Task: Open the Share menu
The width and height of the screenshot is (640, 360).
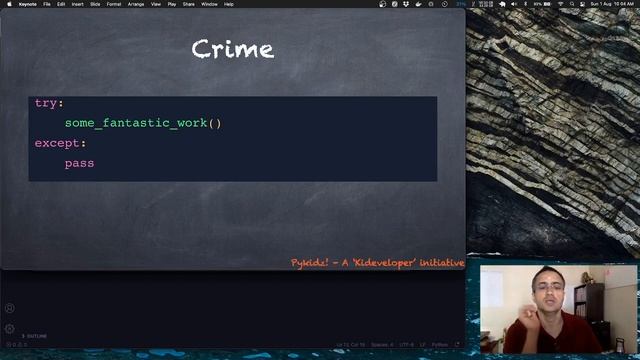Action: [x=189, y=4]
